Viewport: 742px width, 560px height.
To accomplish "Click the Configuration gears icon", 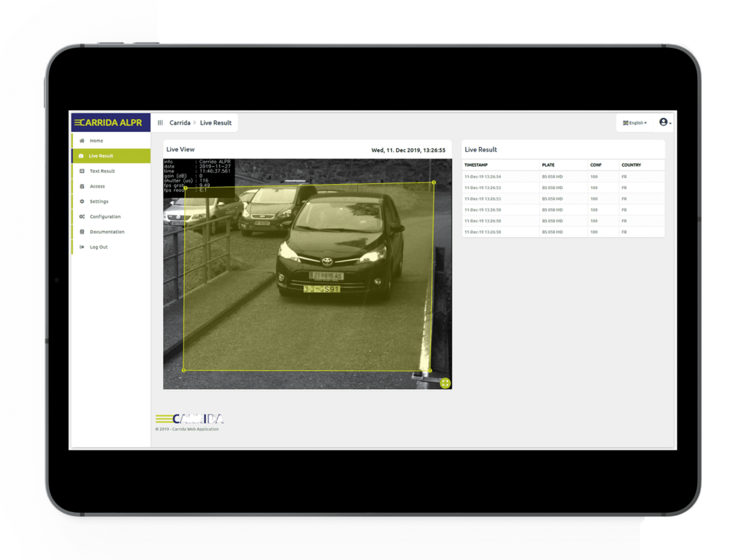I will 82,217.
